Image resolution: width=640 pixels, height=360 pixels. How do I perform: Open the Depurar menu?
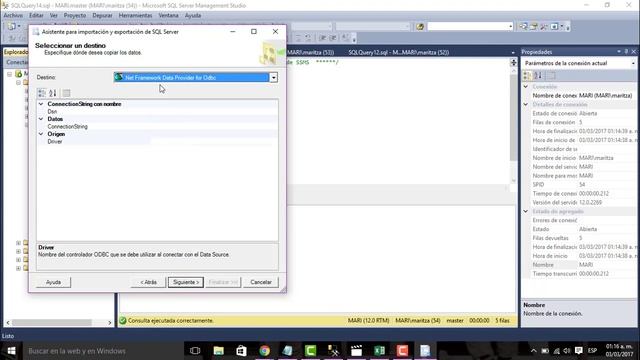coord(102,16)
